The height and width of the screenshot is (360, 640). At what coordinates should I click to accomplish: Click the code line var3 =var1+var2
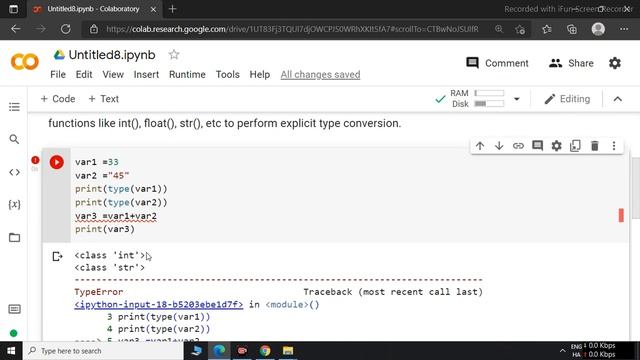coord(116,216)
